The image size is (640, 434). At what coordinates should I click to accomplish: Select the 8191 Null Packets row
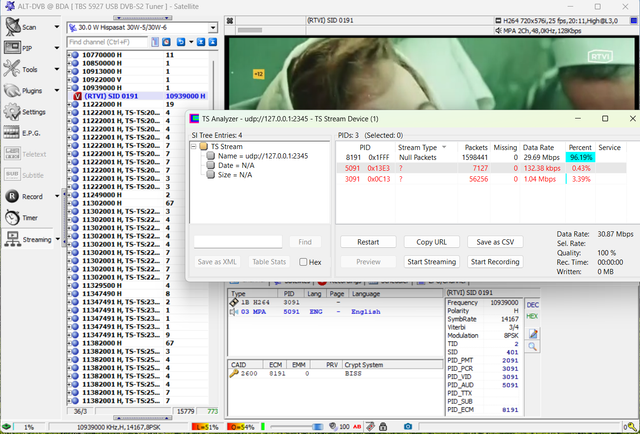482,158
